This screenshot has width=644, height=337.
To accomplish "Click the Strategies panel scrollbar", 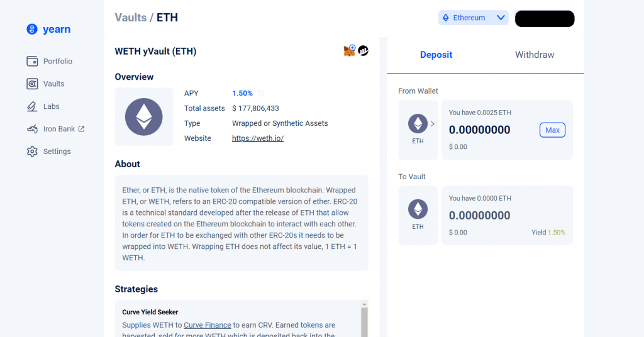I will (x=363, y=321).
